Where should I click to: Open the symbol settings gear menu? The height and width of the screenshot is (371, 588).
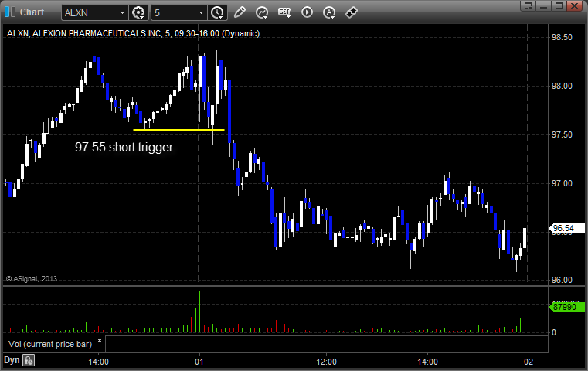138,13
